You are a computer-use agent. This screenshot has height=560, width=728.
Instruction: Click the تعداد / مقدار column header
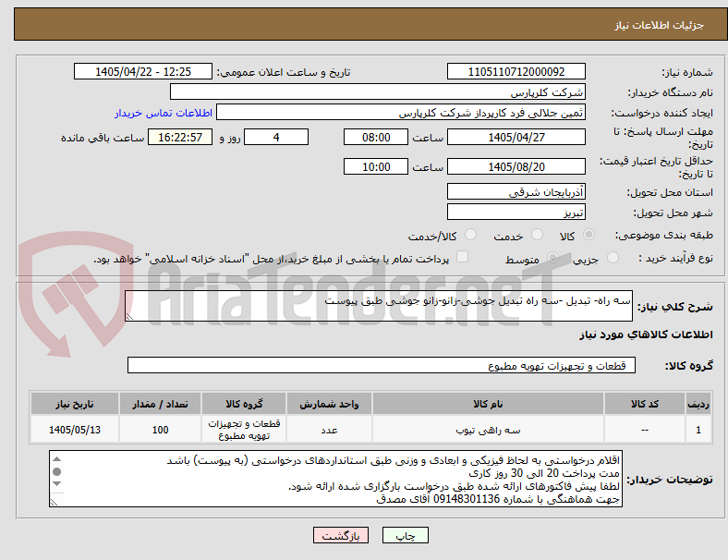point(160,404)
